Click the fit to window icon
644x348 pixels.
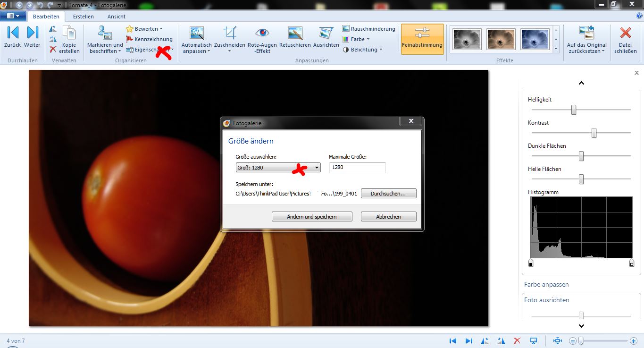point(557,341)
